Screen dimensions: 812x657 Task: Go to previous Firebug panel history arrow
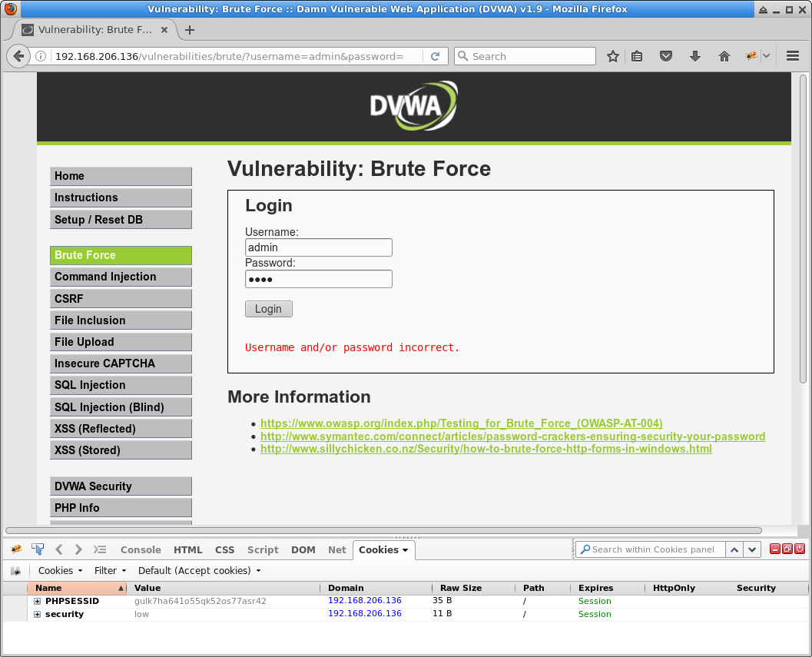(x=58, y=549)
